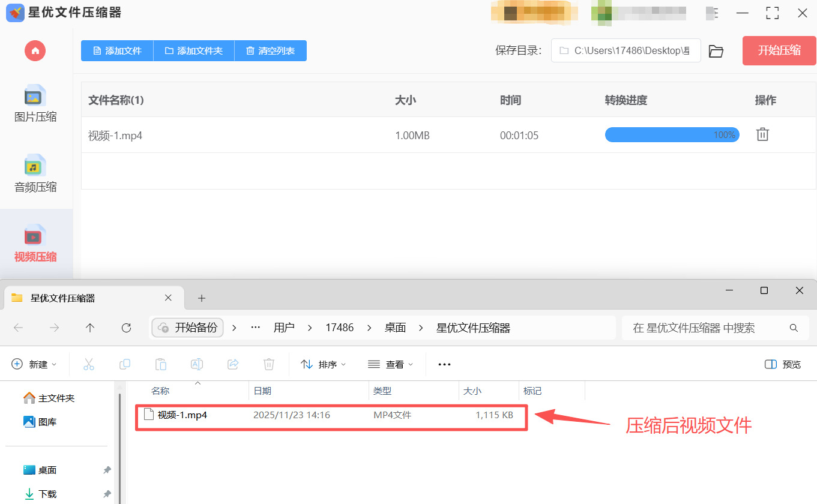Click the Rename icon

point(197,364)
